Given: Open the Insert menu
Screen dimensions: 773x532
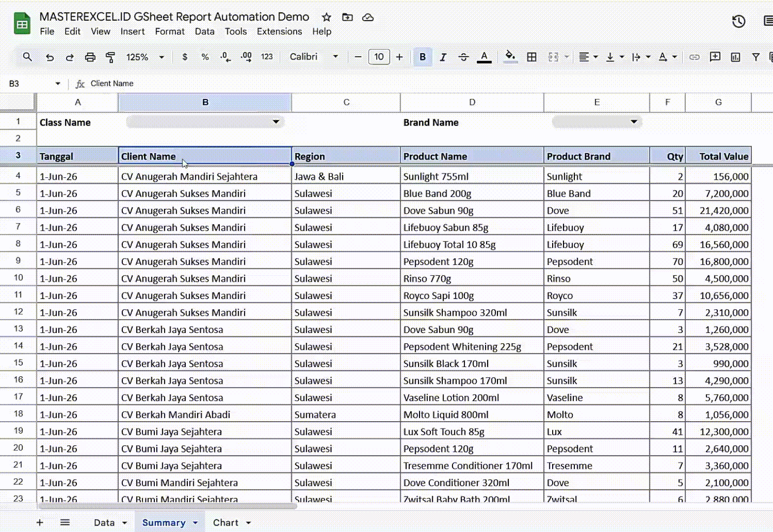Looking at the screenshot, I should point(133,32).
